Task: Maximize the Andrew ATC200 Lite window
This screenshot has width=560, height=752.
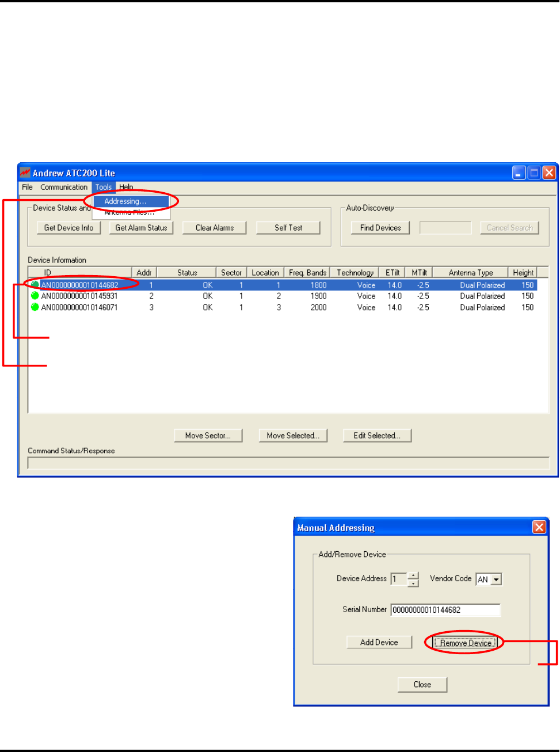Action: tap(534, 173)
